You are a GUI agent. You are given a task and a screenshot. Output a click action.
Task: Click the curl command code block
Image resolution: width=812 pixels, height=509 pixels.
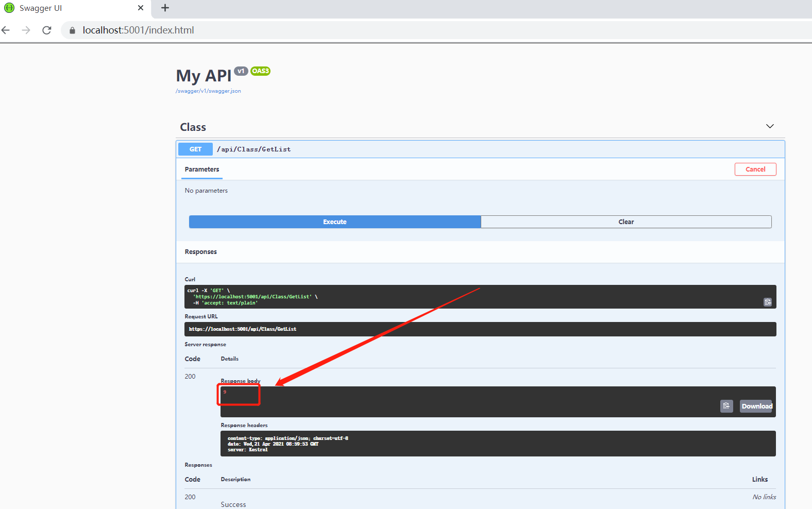(x=480, y=297)
